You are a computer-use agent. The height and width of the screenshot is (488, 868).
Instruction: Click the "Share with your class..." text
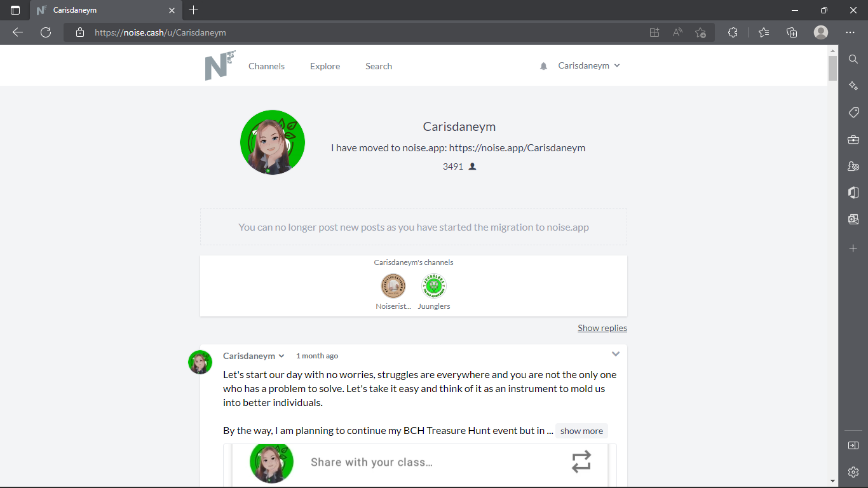point(372,462)
